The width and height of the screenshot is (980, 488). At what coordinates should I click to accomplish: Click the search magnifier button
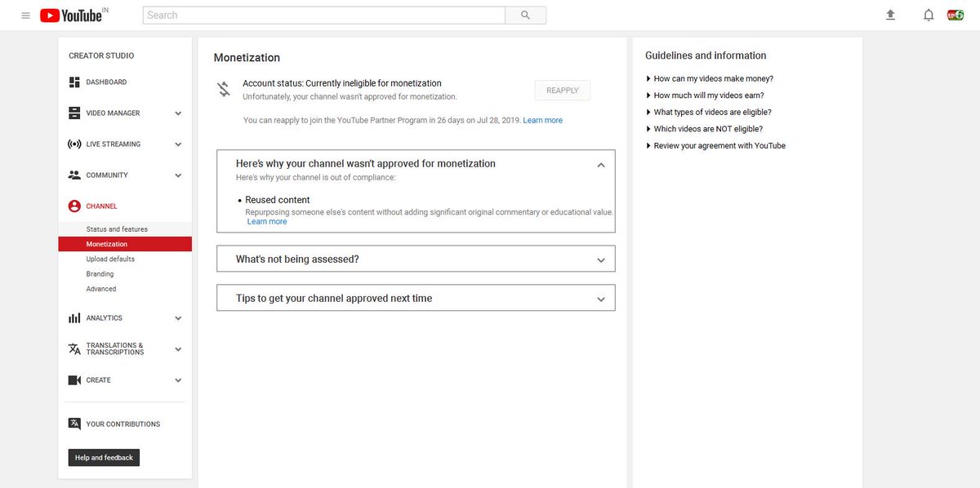pyautogui.click(x=525, y=15)
